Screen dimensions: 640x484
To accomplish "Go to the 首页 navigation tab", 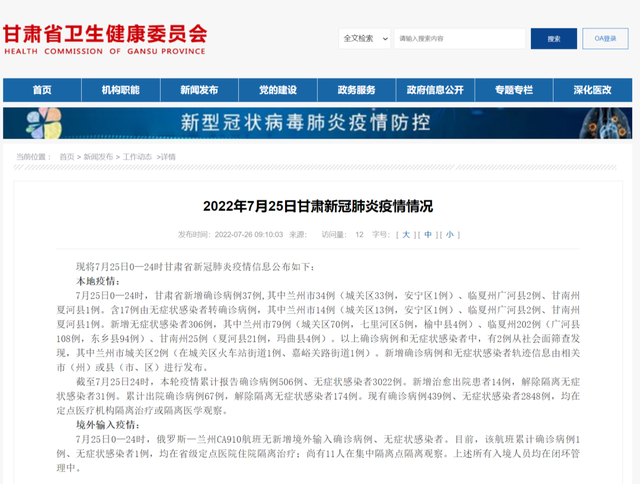I will pos(42,90).
